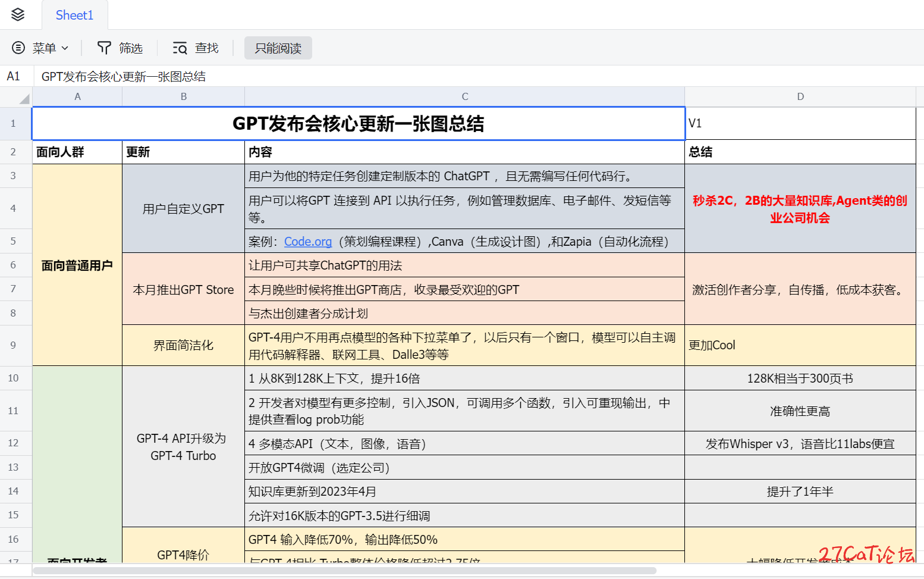The image size is (924, 579).
Task: Click the 更加Cool cell
Action: tap(800, 345)
